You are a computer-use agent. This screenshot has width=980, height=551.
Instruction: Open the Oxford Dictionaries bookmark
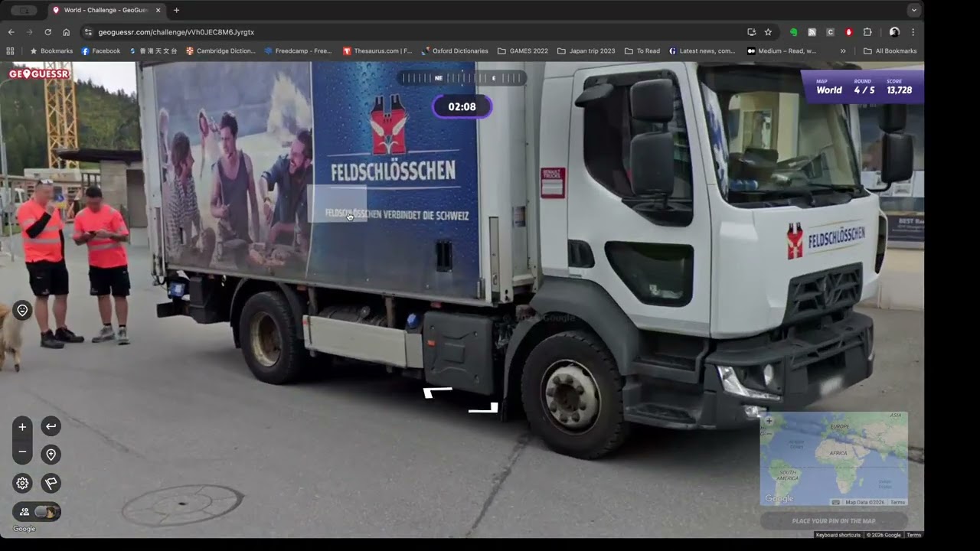(x=455, y=51)
